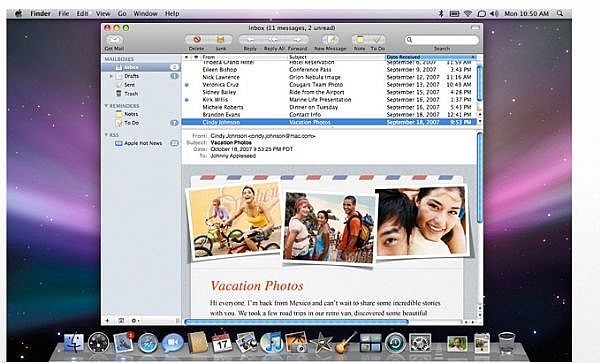Viewport: 600px width, 363px height.
Task: Expand the Drafts mailbox triangle
Action: pyautogui.click(x=111, y=76)
